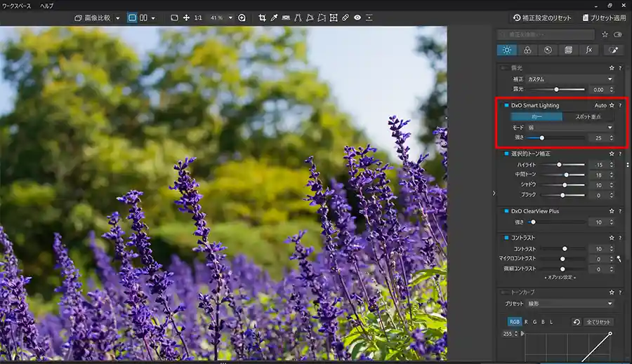The width and height of the screenshot is (632, 364).
Task: Open the Light corrections palette tab
Action: click(506, 50)
